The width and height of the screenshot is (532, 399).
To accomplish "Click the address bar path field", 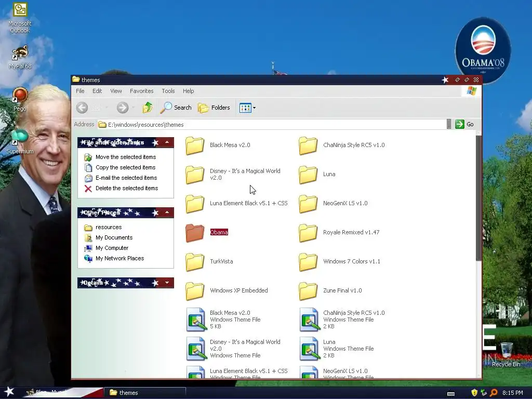I will [x=272, y=125].
